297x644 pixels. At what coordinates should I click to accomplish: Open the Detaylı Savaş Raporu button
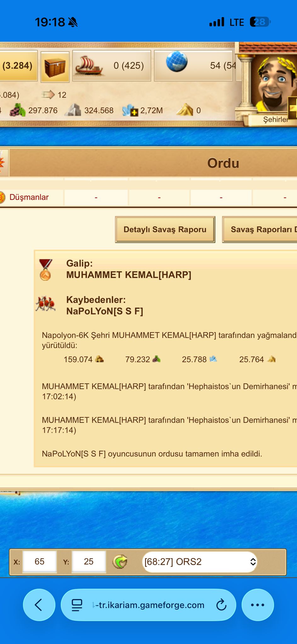(x=165, y=229)
